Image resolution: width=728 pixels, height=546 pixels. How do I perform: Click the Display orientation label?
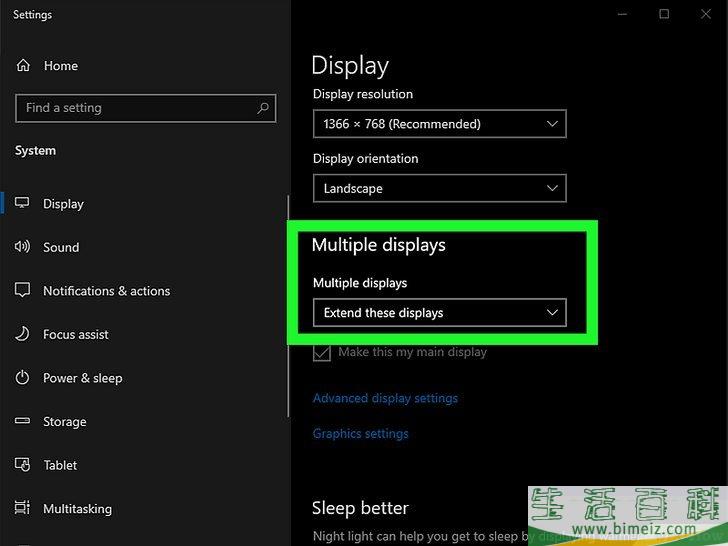point(365,159)
